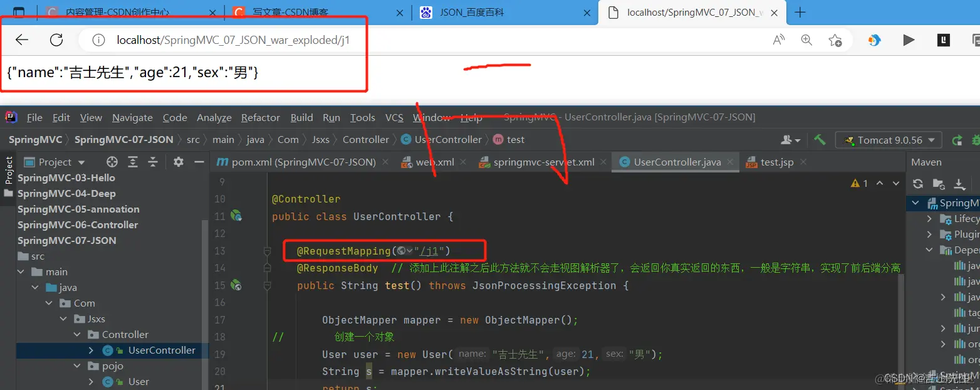Click the build hammer icon on the toolbar
The width and height of the screenshot is (980, 390).
point(820,139)
